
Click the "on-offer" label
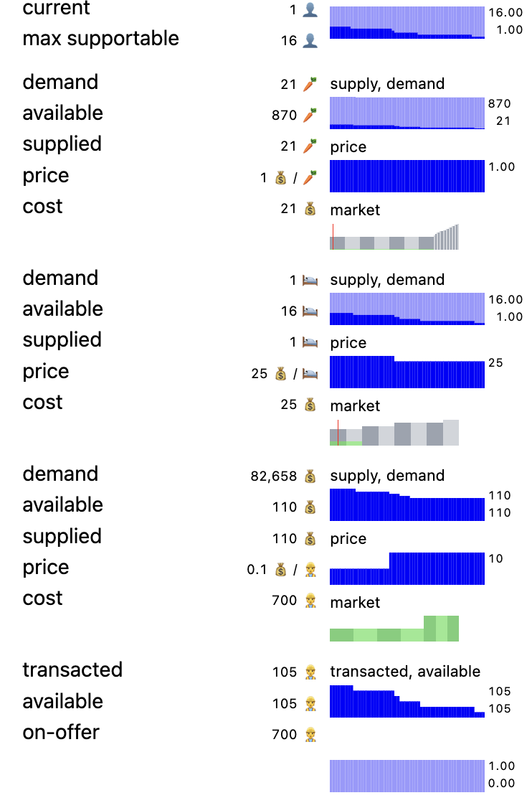(61, 733)
